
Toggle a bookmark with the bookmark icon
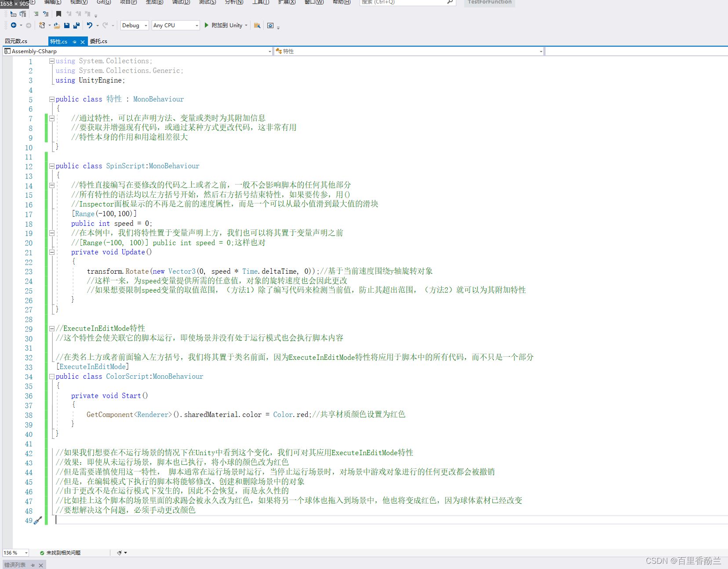click(59, 14)
